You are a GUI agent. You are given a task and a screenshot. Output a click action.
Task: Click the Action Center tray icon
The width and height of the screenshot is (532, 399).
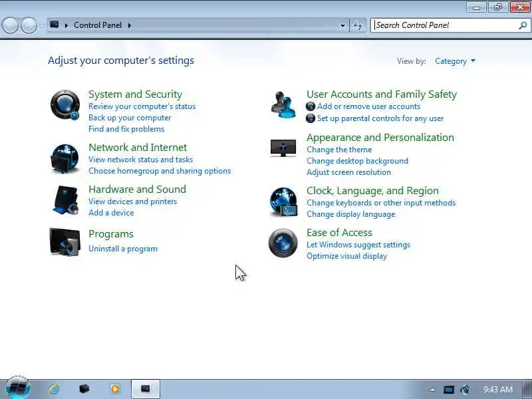click(448, 390)
